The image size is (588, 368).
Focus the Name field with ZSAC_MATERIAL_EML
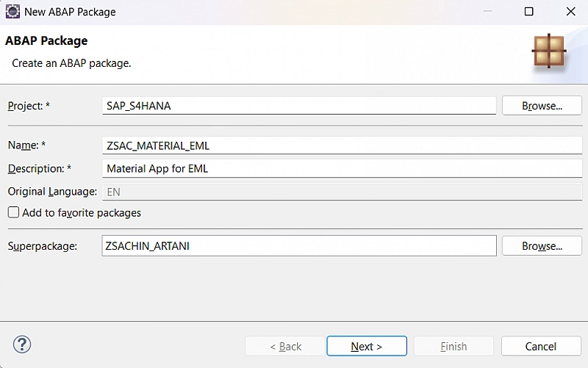342,145
